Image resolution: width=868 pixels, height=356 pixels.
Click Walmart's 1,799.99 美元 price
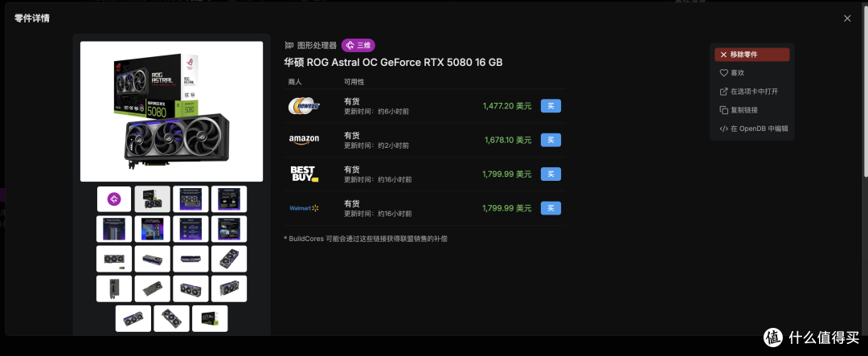click(x=507, y=208)
